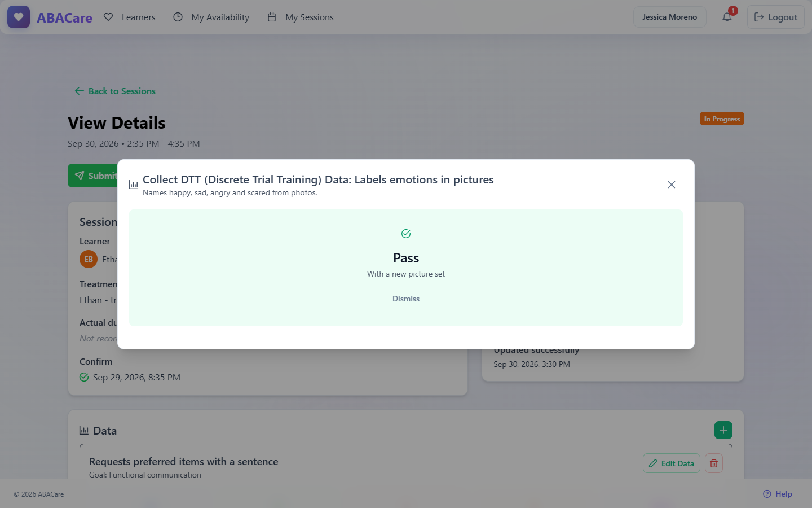Click 'With a new picture set' text

click(406, 274)
